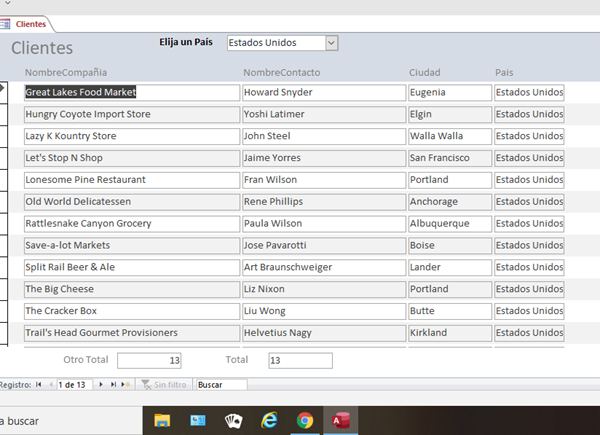The image size is (600, 435).
Task: Click Save-a-lot Markets cell
Action: 132,245
